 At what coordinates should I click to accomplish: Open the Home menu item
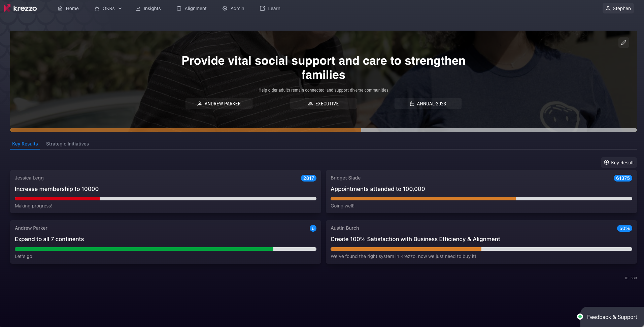pos(68,8)
